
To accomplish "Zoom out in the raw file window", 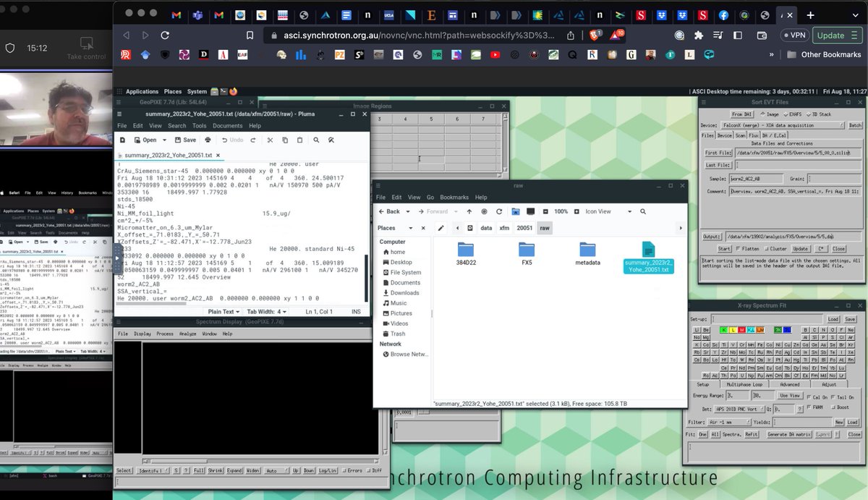I will pos(545,211).
